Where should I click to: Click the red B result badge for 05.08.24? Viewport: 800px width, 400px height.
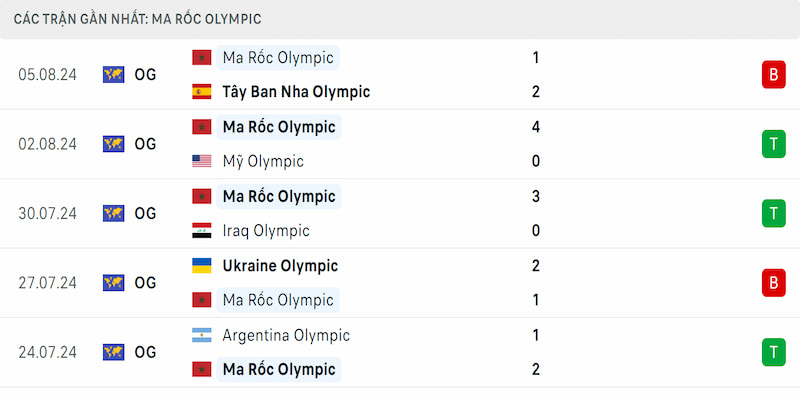pos(773,74)
